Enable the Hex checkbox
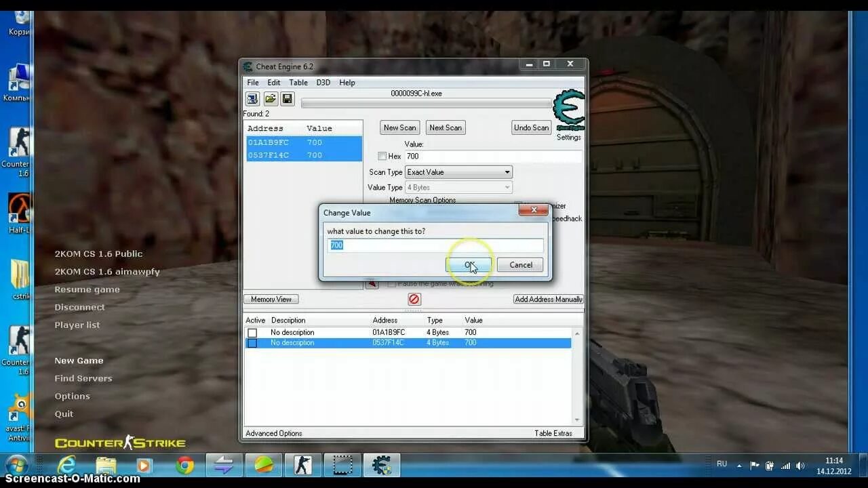Screen dimensions: 868x488 [382, 156]
